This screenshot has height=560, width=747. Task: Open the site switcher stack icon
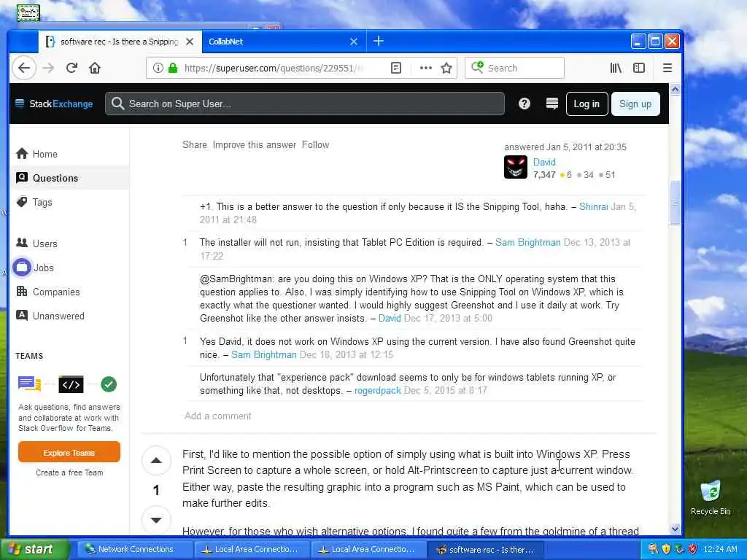coord(551,104)
